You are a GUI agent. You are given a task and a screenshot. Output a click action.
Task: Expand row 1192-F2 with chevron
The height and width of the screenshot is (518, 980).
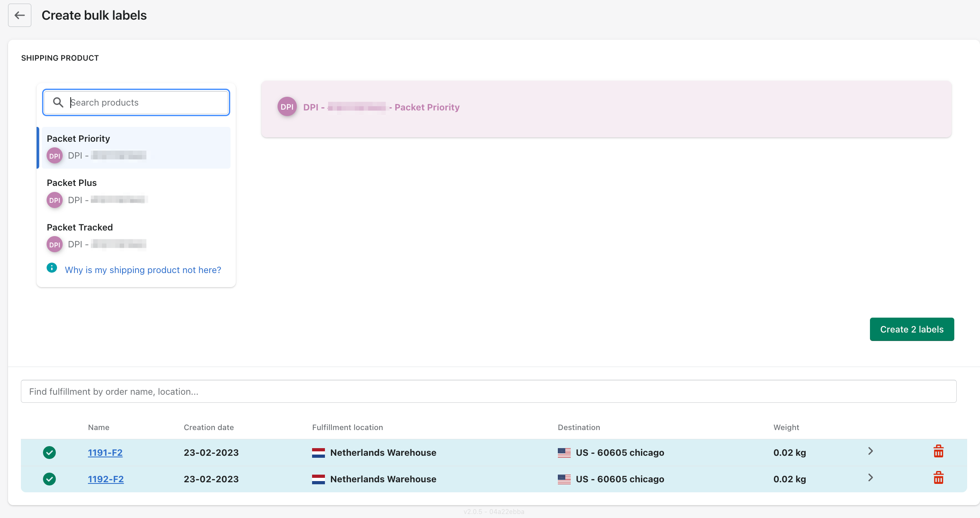pyautogui.click(x=870, y=478)
